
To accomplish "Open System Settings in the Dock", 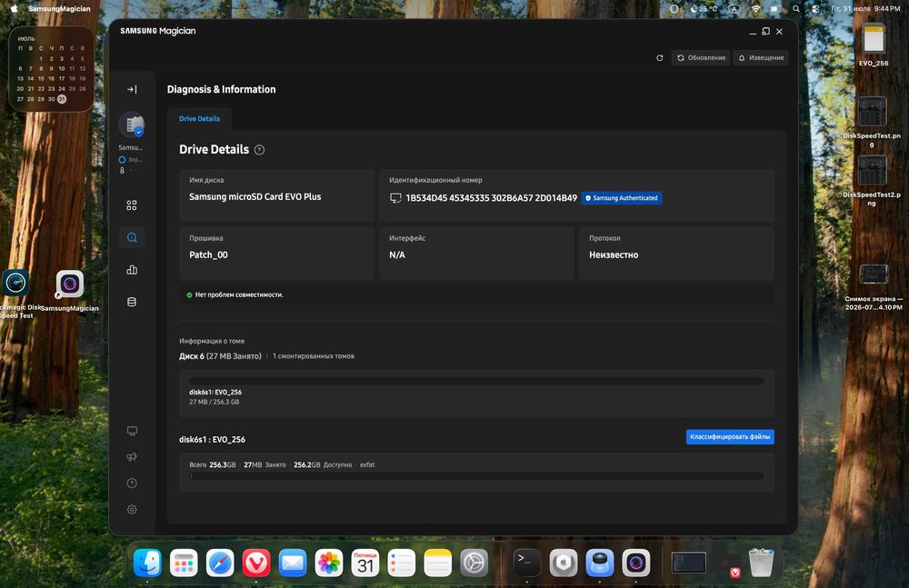I will (474, 563).
